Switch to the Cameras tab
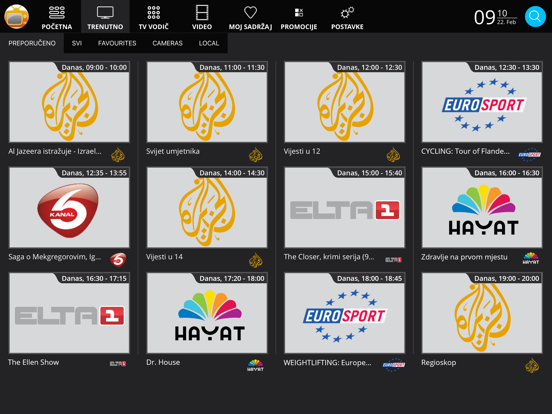 [167, 43]
